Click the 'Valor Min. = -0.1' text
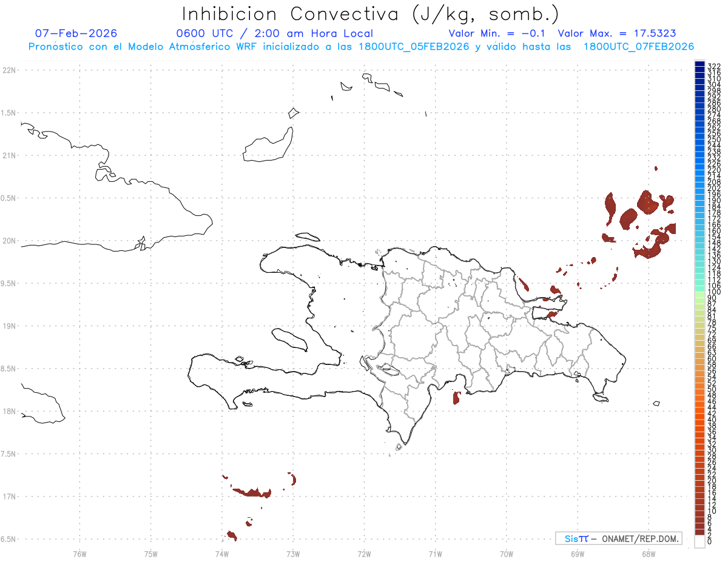This screenshot has width=728, height=562. pyautogui.click(x=497, y=33)
